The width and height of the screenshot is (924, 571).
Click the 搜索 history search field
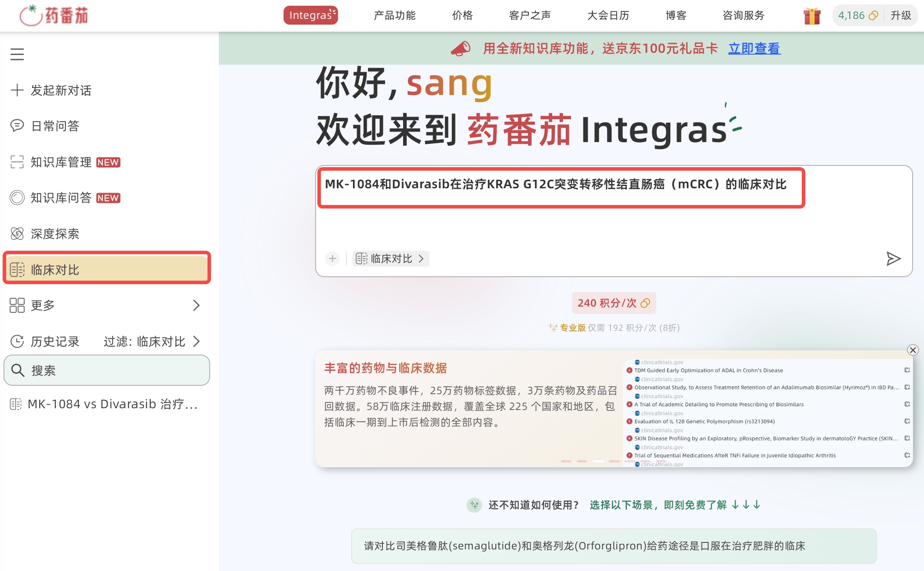107,370
